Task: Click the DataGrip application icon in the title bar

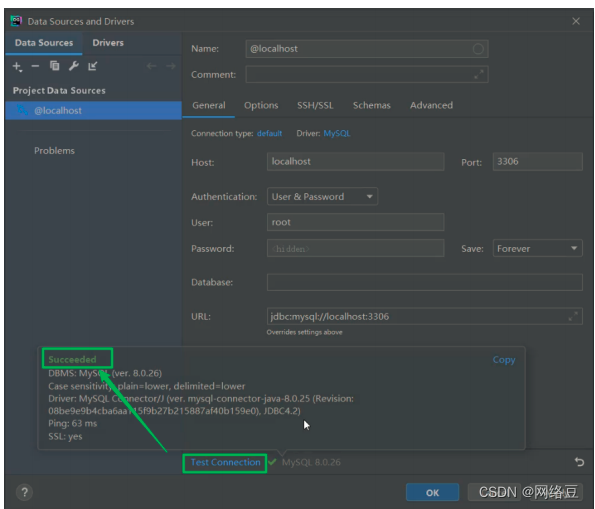Action: tap(16, 21)
